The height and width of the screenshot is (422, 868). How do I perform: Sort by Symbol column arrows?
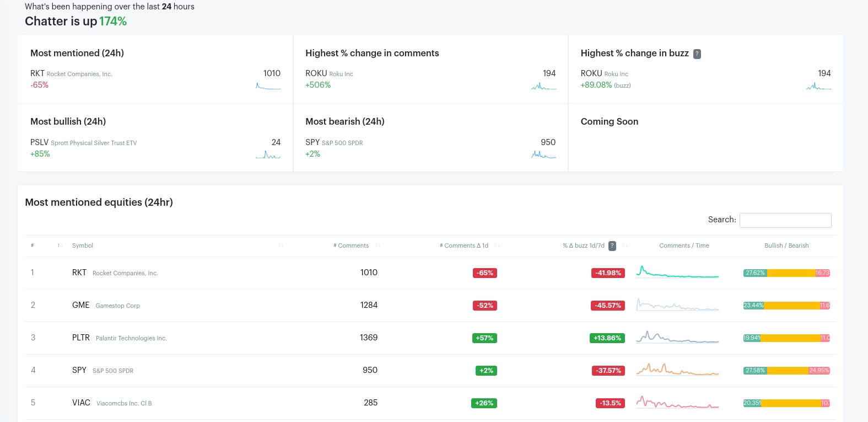click(281, 245)
